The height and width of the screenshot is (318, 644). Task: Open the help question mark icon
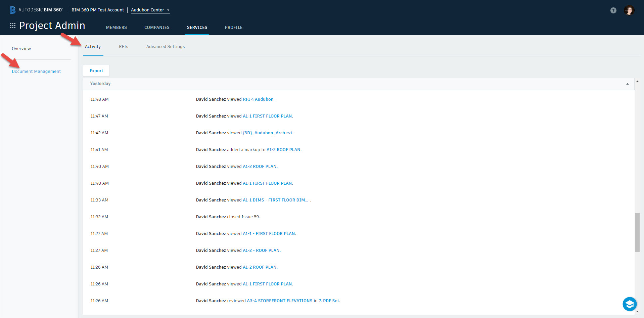pyautogui.click(x=613, y=10)
